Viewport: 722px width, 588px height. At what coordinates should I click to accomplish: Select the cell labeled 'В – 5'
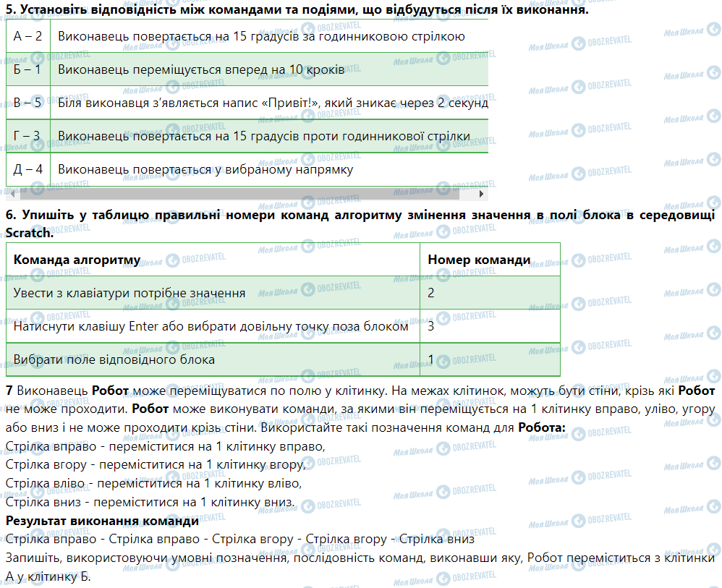pyautogui.click(x=28, y=102)
